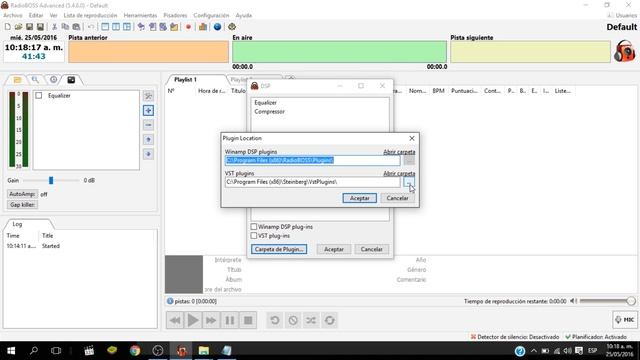Open the Ayuda menu
Viewport: 640px width, 360px height.
tap(244, 15)
